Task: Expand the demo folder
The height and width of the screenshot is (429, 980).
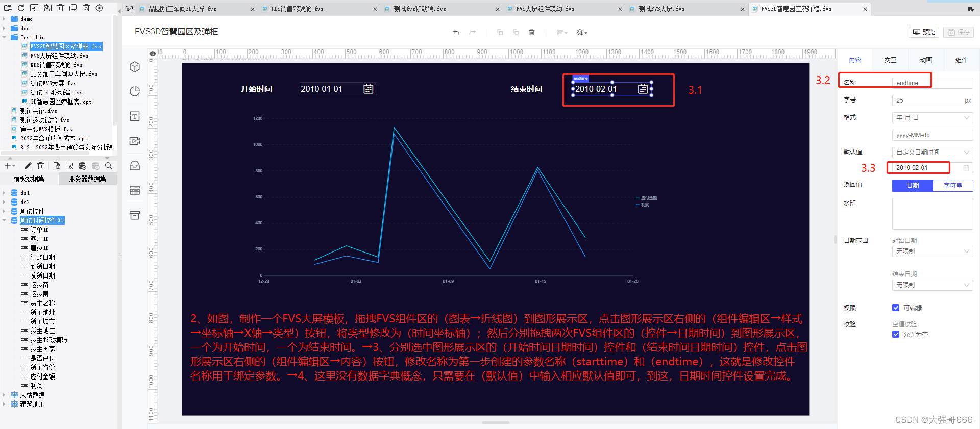Action: tap(4, 19)
